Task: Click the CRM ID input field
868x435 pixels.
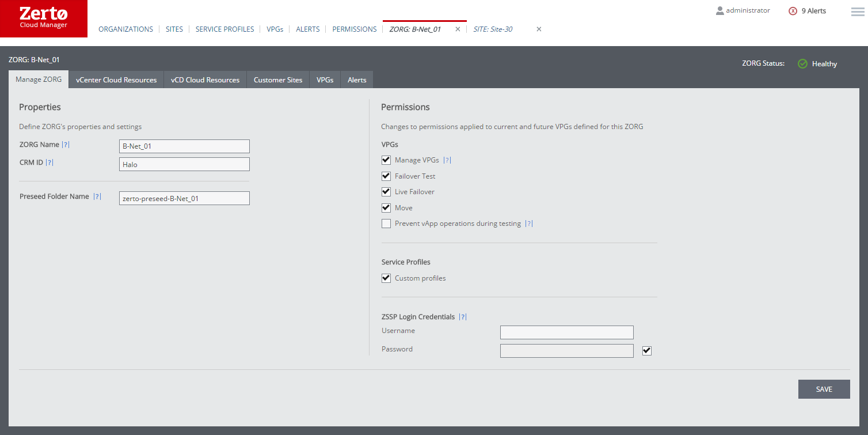Action: pos(184,164)
